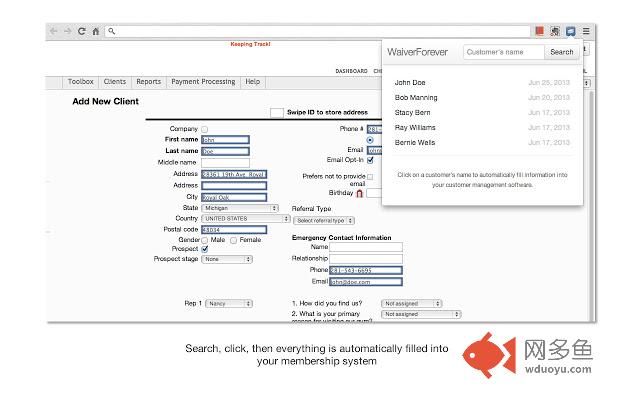Image resolution: width=640 pixels, height=400 pixels.
Task: Click the browser address bar
Action: click(318, 31)
